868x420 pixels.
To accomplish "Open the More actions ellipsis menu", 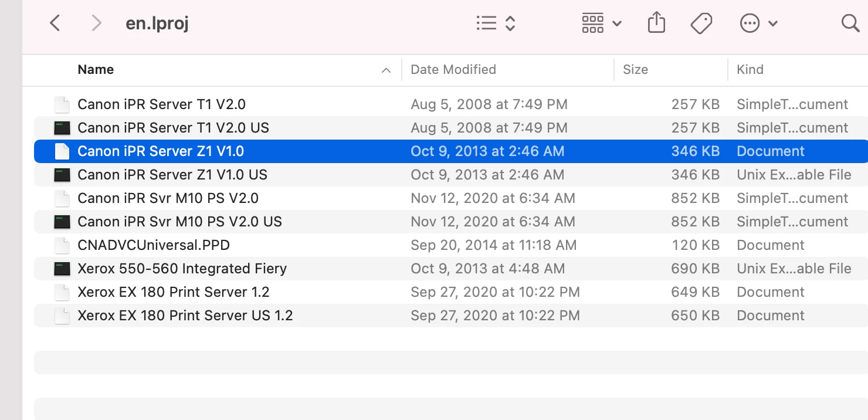I will click(x=759, y=23).
